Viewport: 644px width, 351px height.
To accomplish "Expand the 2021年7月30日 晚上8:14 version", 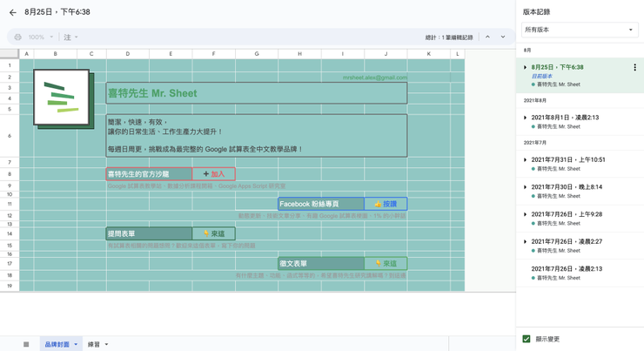I will (525, 187).
